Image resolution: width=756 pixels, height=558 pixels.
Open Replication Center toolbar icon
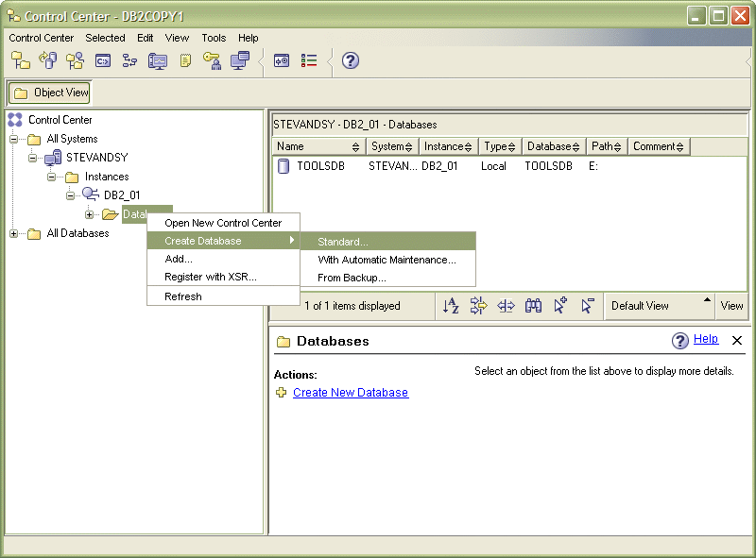[48, 60]
